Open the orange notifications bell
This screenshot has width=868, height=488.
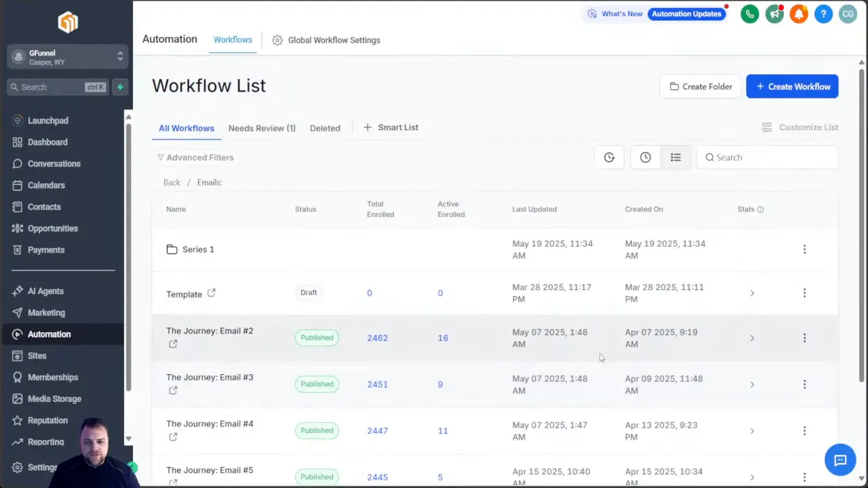[x=799, y=14]
